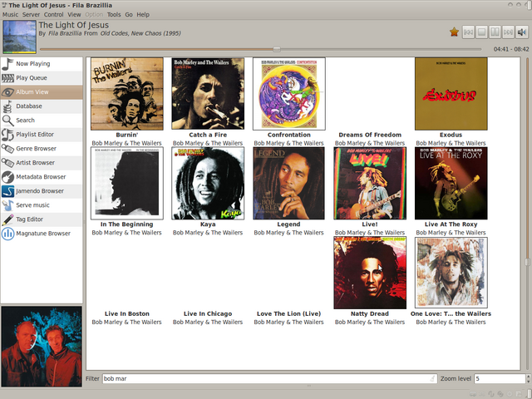The height and width of the screenshot is (399, 532).
Task: Select the Exodus album cover
Action: coord(451,94)
